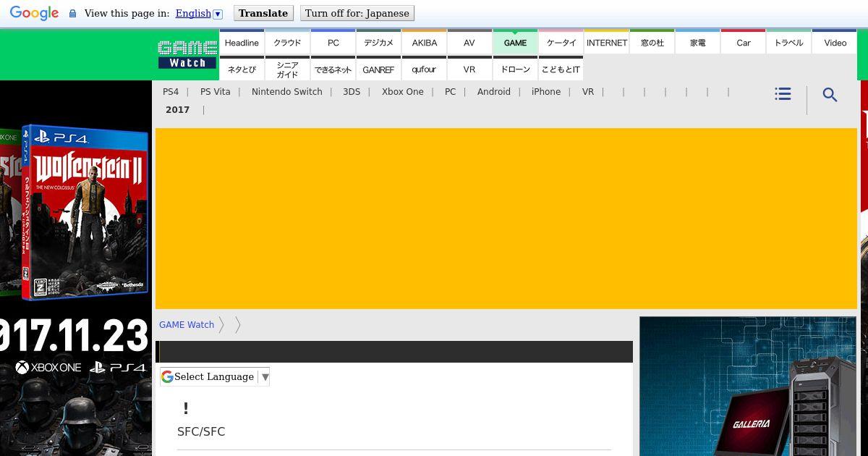Go to PC category link in platform bar
Screen dimensions: 868x456
(x=451, y=92)
